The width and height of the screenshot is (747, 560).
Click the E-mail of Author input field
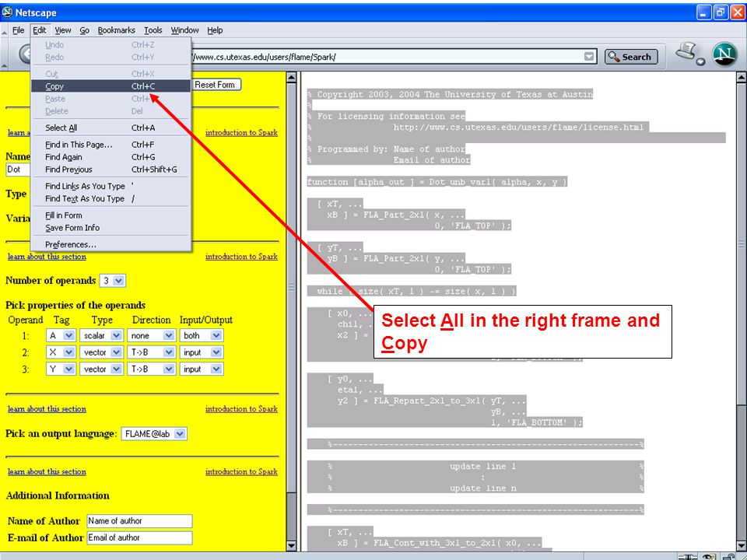(x=139, y=537)
